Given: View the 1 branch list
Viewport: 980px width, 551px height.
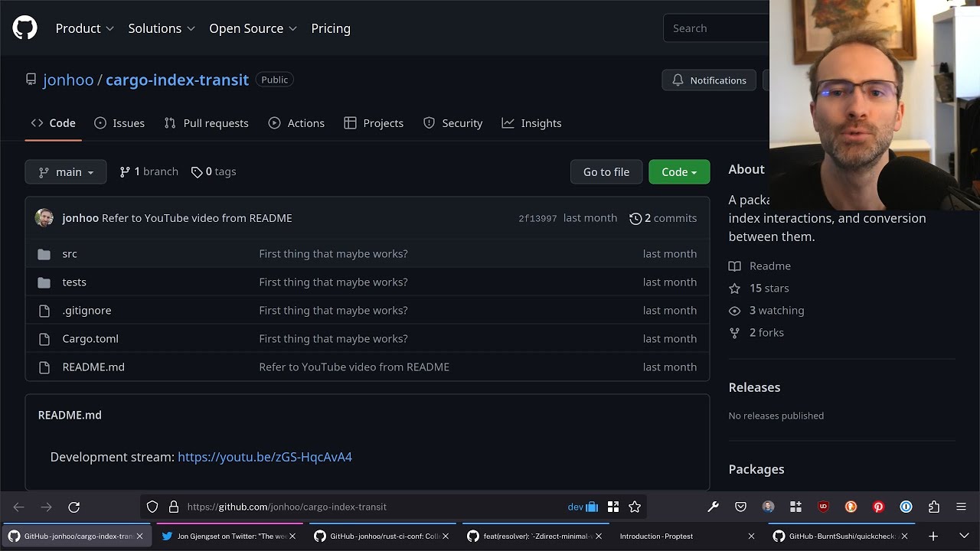Looking at the screenshot, I should click(149, 172).
